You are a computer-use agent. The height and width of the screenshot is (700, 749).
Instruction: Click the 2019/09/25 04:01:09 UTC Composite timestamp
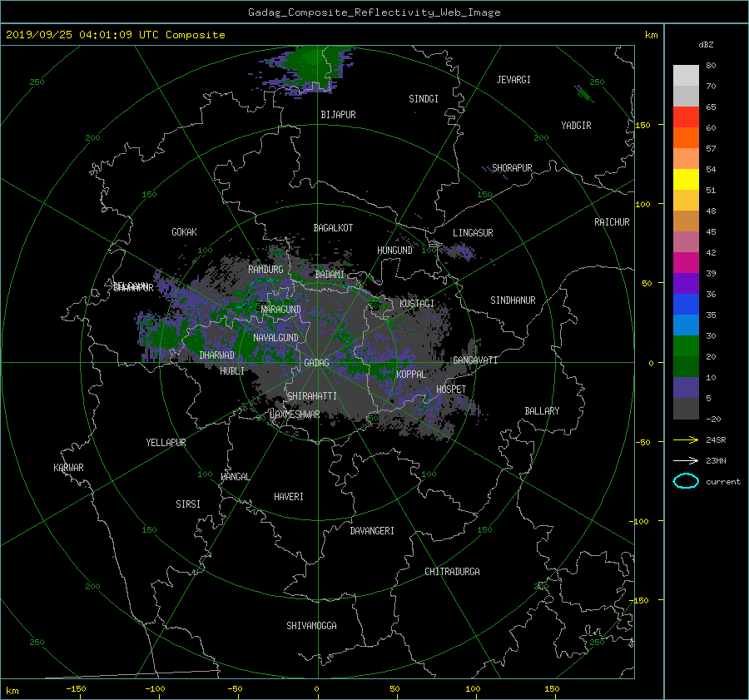[115, 35]
